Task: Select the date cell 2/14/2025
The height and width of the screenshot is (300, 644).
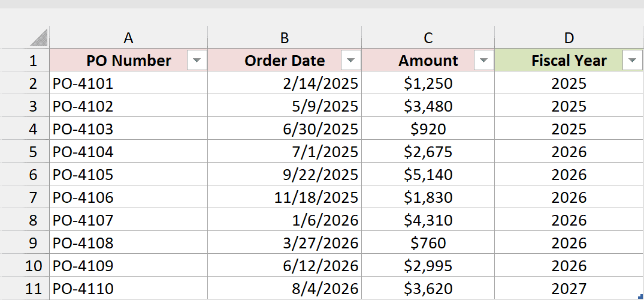Action: tap(285, 83)
